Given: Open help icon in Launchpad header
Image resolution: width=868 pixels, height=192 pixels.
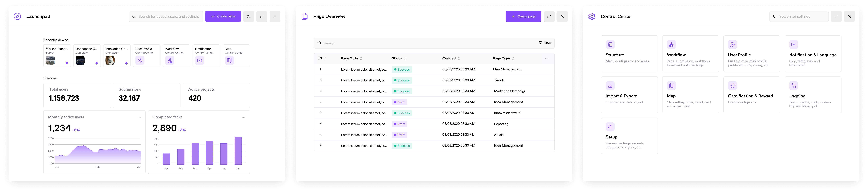Looking at the screenshot, I should pyautogui.click(x=249, y=16).
